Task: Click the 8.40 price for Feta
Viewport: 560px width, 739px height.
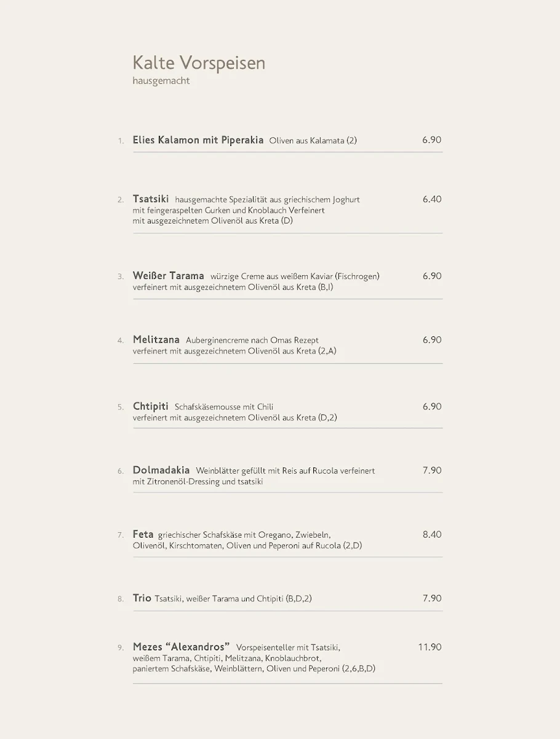Action: 432,535
